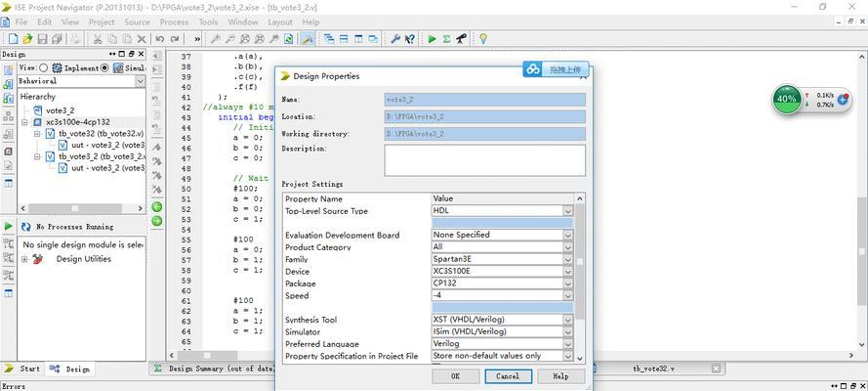
Task: Click Cancel in Design Properties dialog
Action: point(508,376)
